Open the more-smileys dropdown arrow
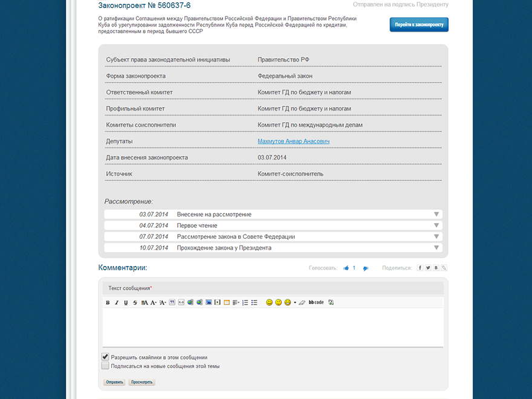The width and height of the screenshot is (532, 399). [x=295, y=303]
